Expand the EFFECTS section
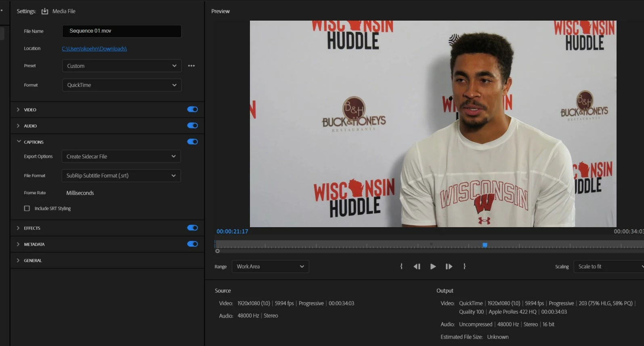Viewport: 644px width, 346px height. coord(18,228)
